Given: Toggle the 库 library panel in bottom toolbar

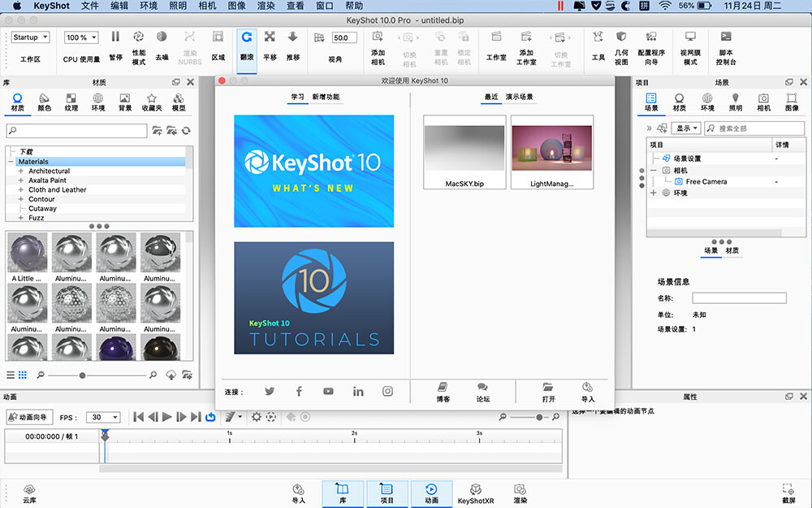Looking at the screenshot, I should [x=343, y=493].
